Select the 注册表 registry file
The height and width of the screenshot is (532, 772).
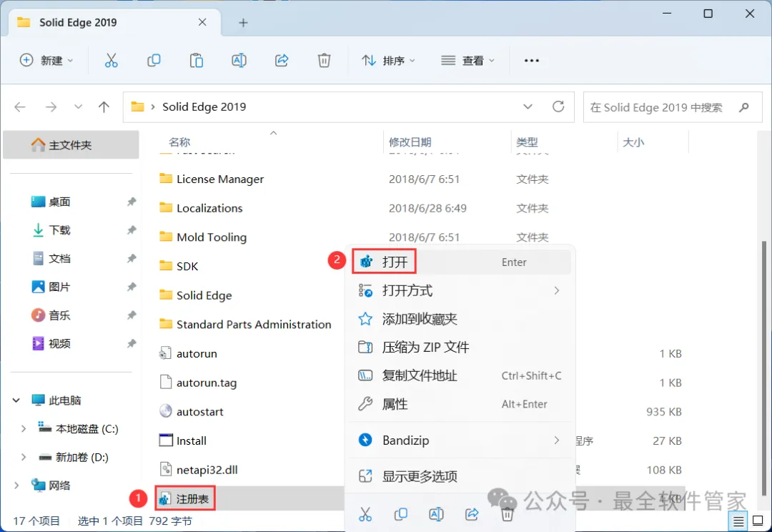click(192, 499)
